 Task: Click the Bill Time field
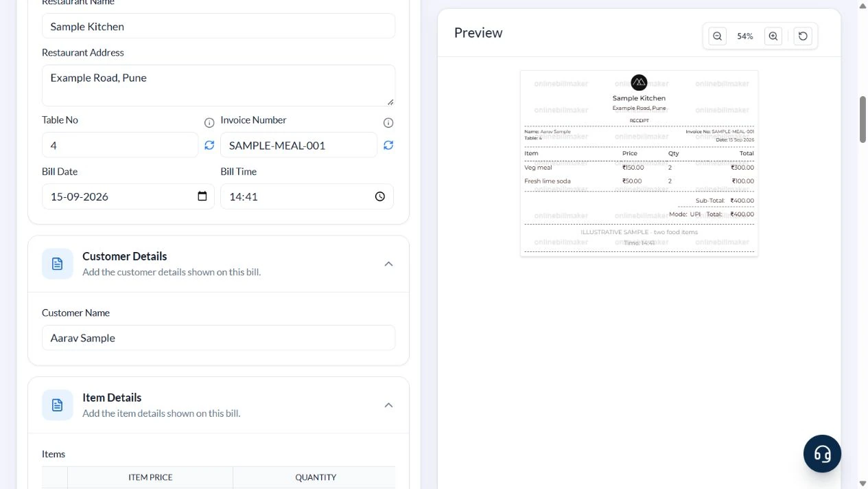tap(307, 196)
